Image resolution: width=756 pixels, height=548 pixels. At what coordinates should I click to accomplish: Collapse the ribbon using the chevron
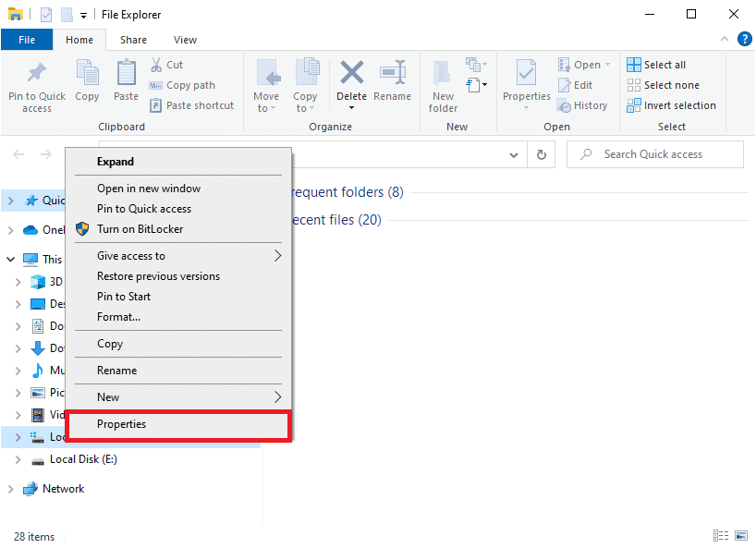(x=725, y=39)
